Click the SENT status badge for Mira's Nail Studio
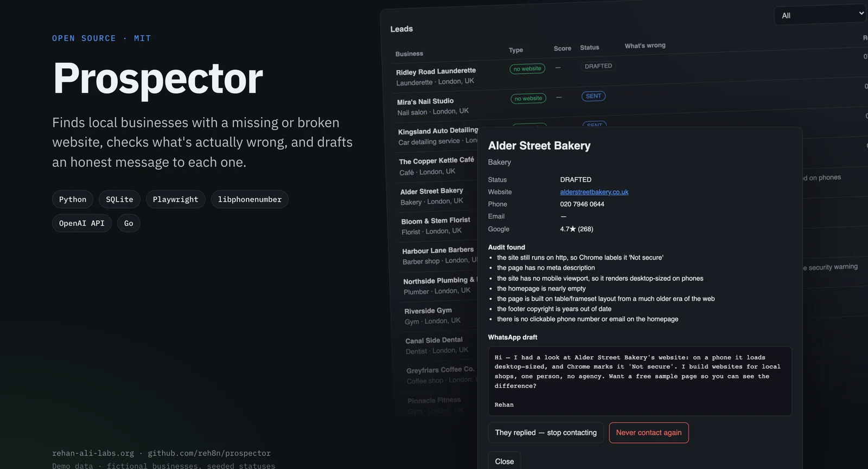The width and height of the screenshot is (868, 469). [593, 96]
